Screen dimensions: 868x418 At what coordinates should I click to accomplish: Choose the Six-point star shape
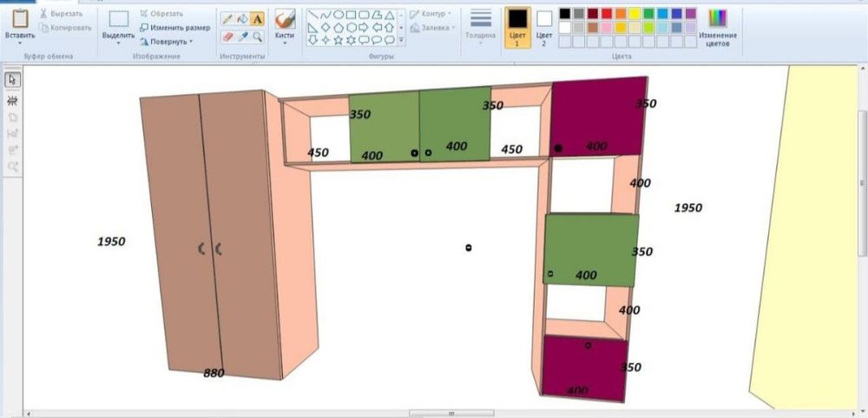coord(351,40)
